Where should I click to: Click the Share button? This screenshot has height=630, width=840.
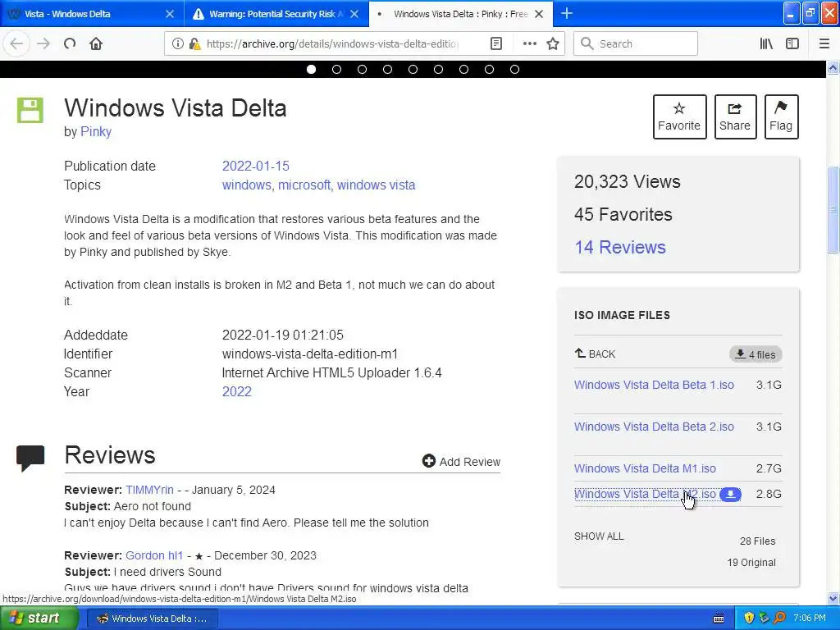click(735, 116)
